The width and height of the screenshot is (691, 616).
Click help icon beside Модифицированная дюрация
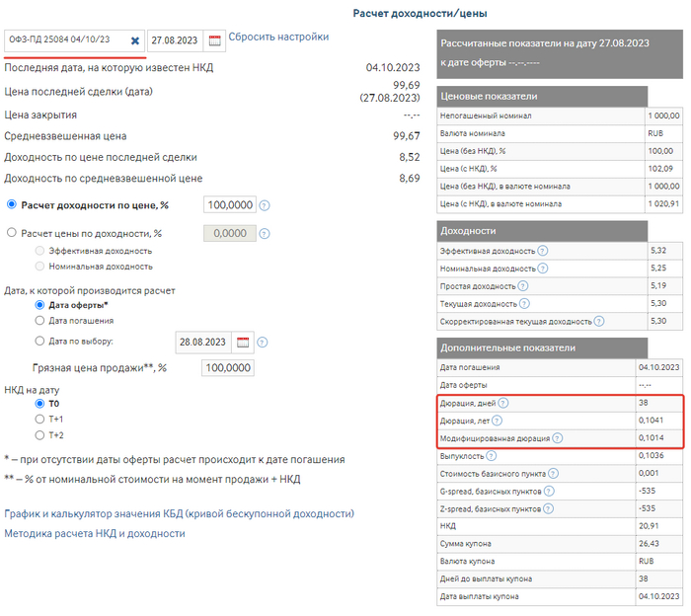pyautogui.click(x=558, y=438)
